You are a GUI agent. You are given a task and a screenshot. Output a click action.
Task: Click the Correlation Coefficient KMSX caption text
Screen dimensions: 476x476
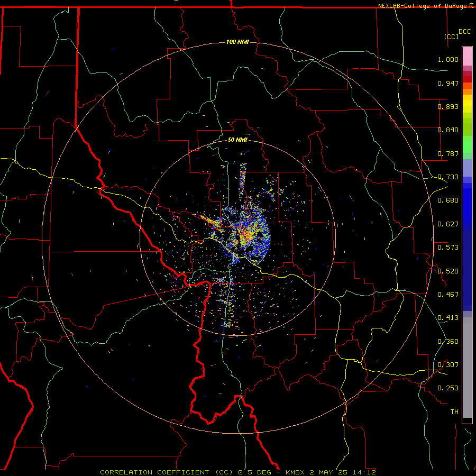click(237, 472)
